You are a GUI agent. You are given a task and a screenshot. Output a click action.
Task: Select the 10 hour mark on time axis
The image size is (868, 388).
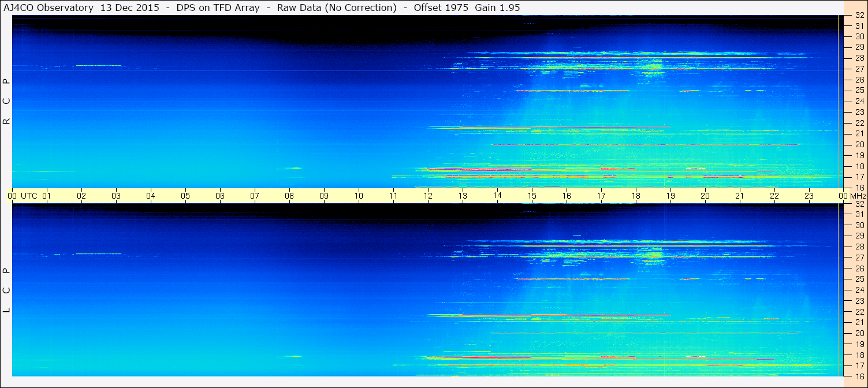pos(359,196)
